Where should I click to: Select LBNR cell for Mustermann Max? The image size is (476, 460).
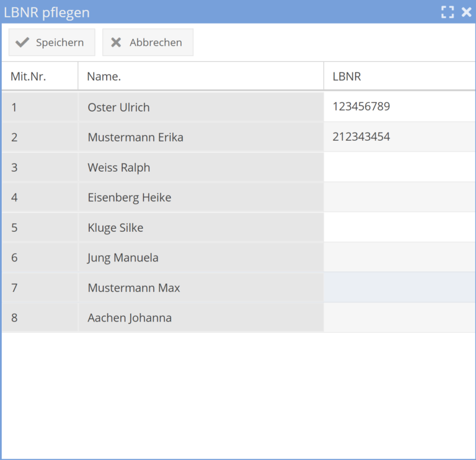click(x=399, y=288)
